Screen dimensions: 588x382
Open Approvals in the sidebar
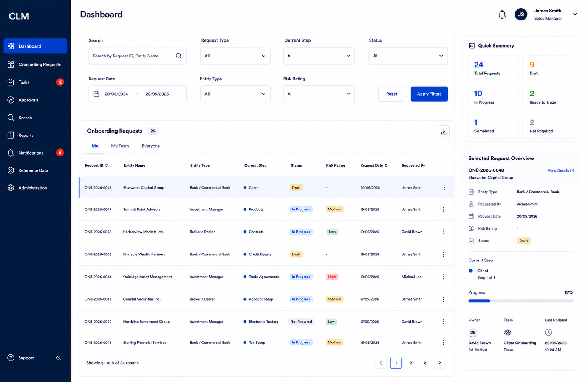click(36, 100)
